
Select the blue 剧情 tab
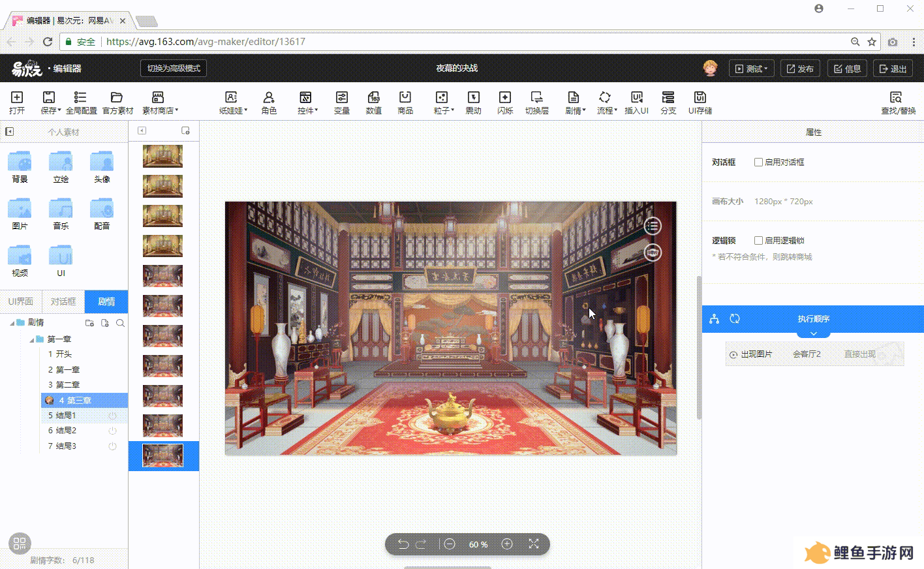pos(106,301)
